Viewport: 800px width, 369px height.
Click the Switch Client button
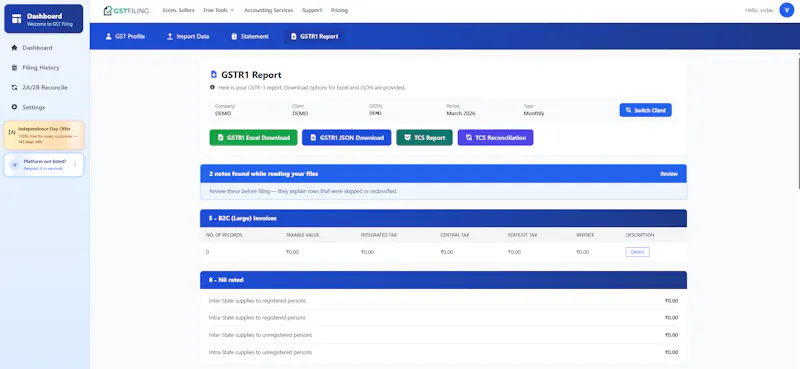(645, 110)
